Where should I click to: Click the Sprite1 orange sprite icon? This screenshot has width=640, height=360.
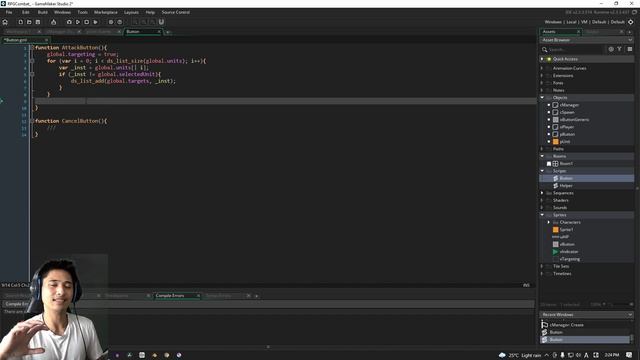coord(556,230)
